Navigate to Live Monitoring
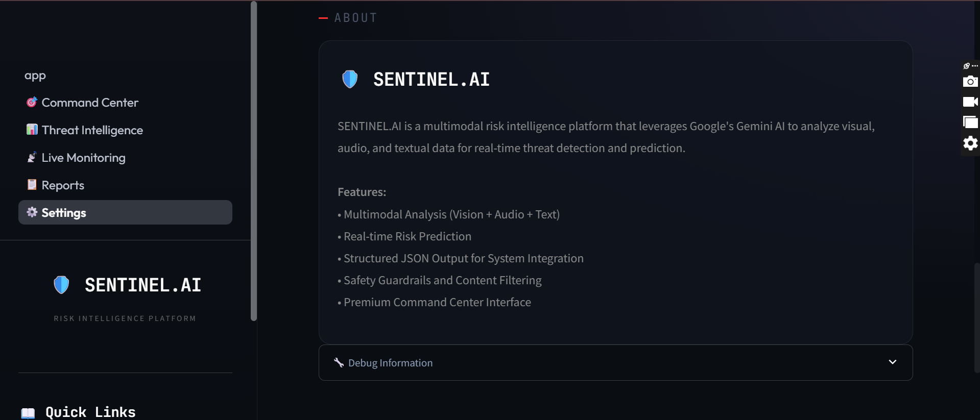The width and height of the screenshot is (980, 420). (x=84, y=158)
